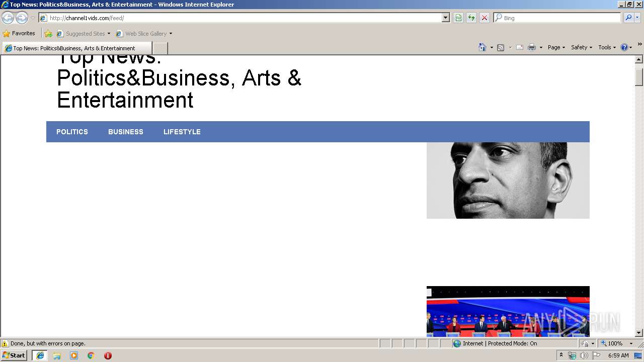Viewport: 644px width, 362px height.
Task: Expand the address bar history dropdown
Action: (x=446, y=18)
